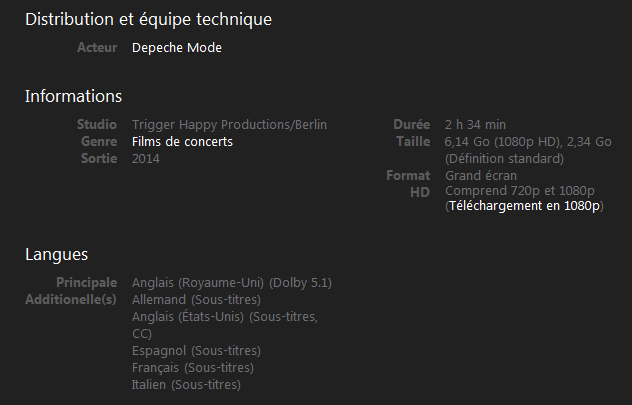
Task: Click the Acteur field label
Action: click(97, 48)
